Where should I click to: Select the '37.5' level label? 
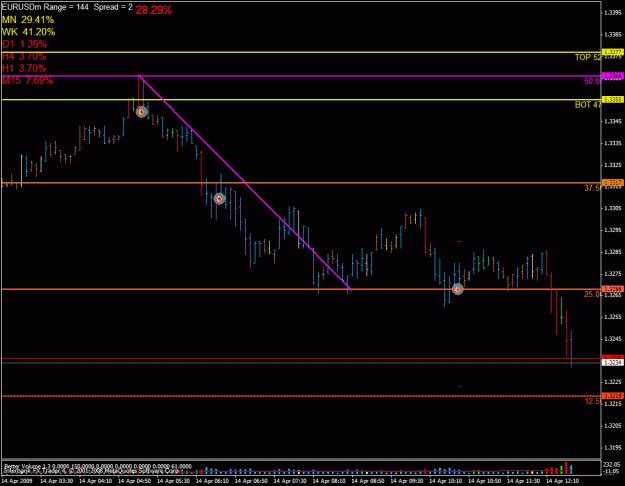(x=592, y=188)
